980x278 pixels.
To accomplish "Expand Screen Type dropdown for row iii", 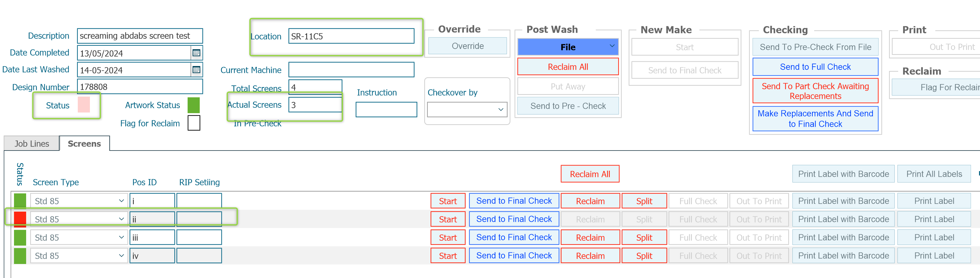I will 121,237.
